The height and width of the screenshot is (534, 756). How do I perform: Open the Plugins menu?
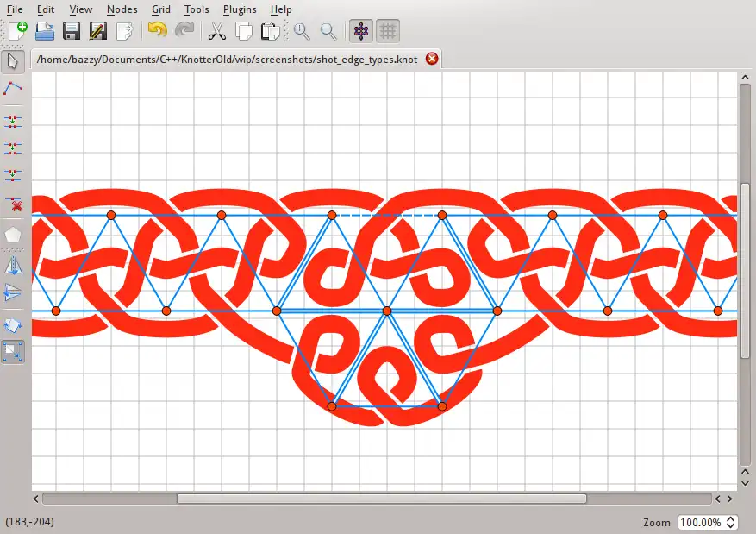pos(240,9)
